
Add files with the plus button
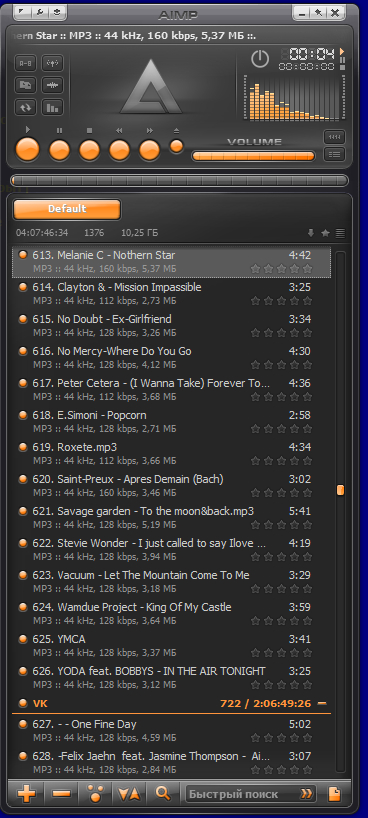(26, 794)
